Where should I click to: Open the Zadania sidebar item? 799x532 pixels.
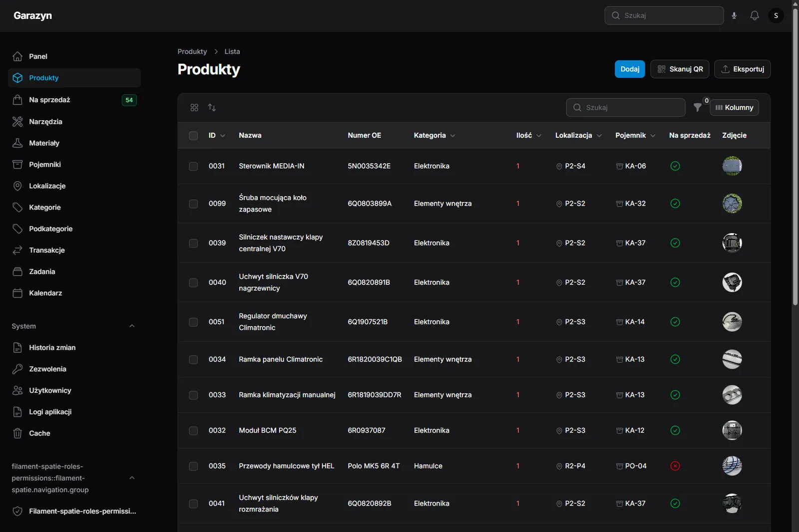(74, 272)
